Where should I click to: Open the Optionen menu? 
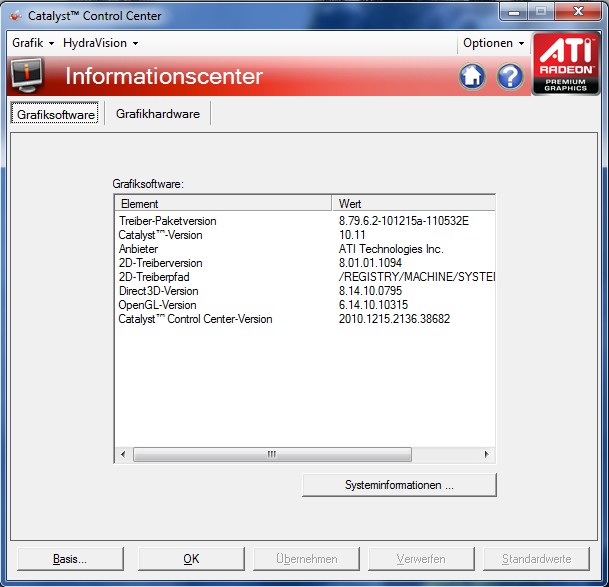point(494,43)
